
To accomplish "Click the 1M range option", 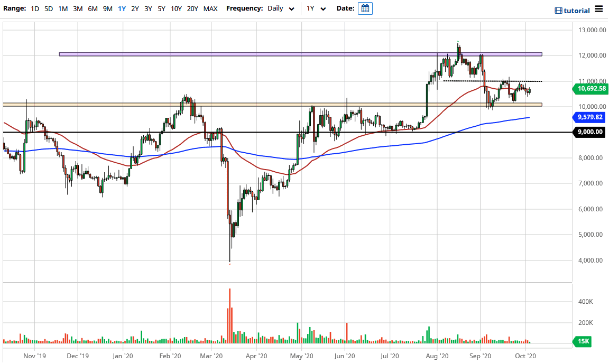I will coord(63,8).
